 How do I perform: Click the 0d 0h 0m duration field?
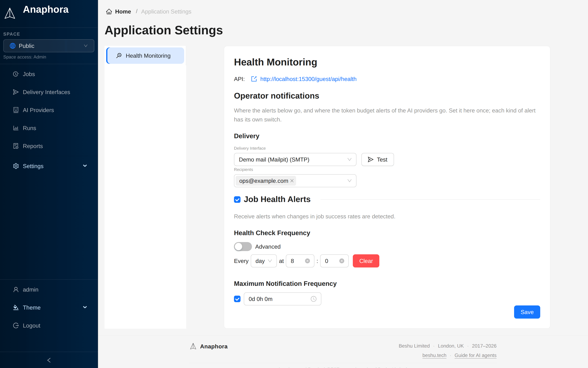[282, 299]
